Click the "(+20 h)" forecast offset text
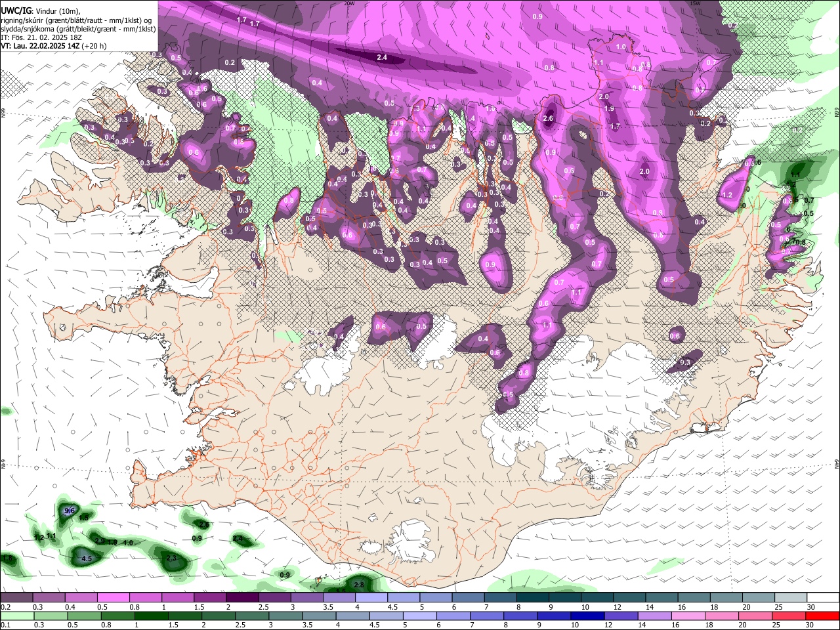 pos(94,46)
